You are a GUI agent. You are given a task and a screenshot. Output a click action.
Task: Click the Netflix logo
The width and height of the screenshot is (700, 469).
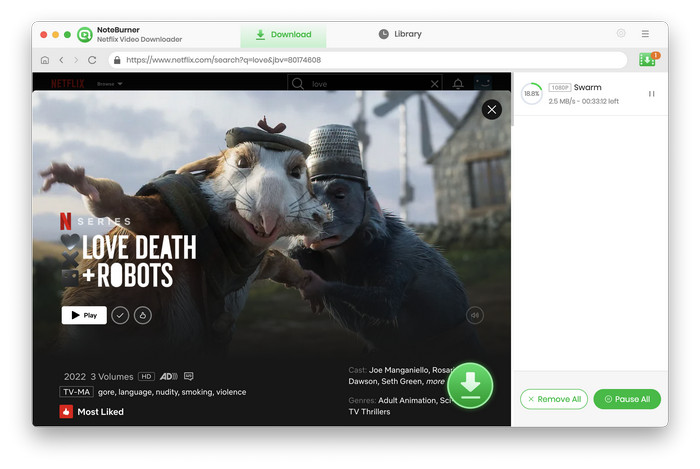tap(68, 83)
